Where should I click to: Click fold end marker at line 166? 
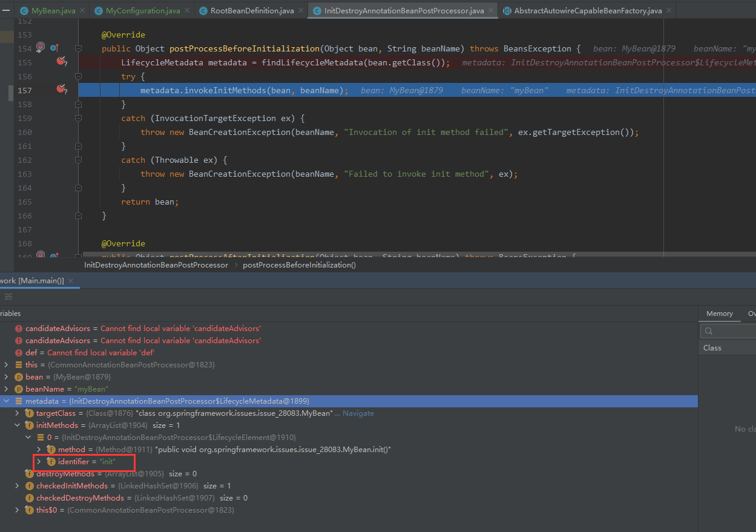click(x=78, y=215)
